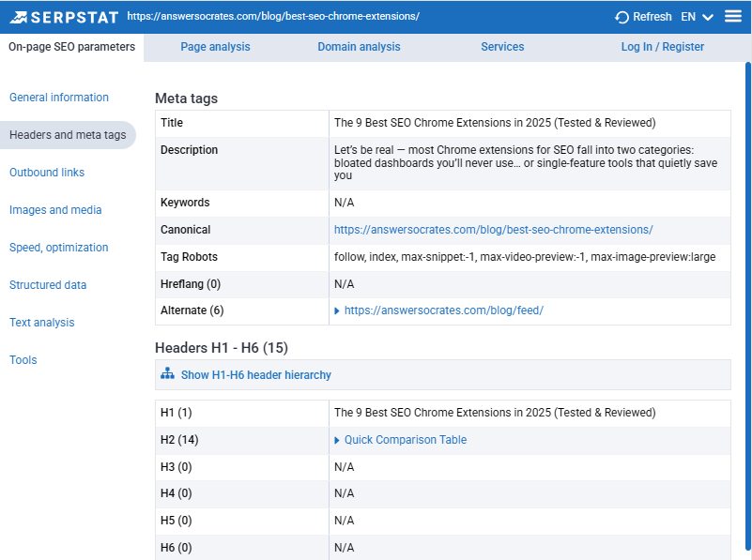This screenshot has height=560, width=752.
Task: Select the Refresh icon
Action: point(621,16)
